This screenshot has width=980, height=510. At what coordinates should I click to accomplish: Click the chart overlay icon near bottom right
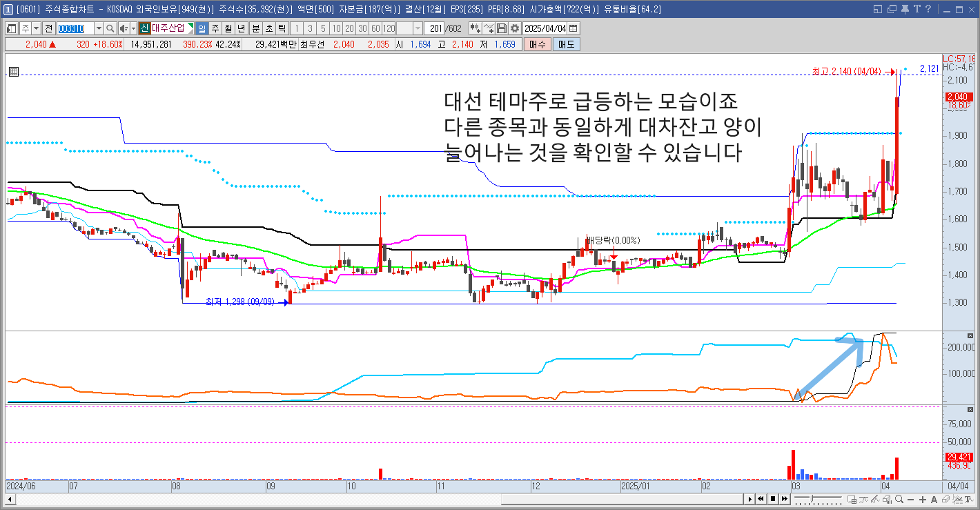point(957,499)
